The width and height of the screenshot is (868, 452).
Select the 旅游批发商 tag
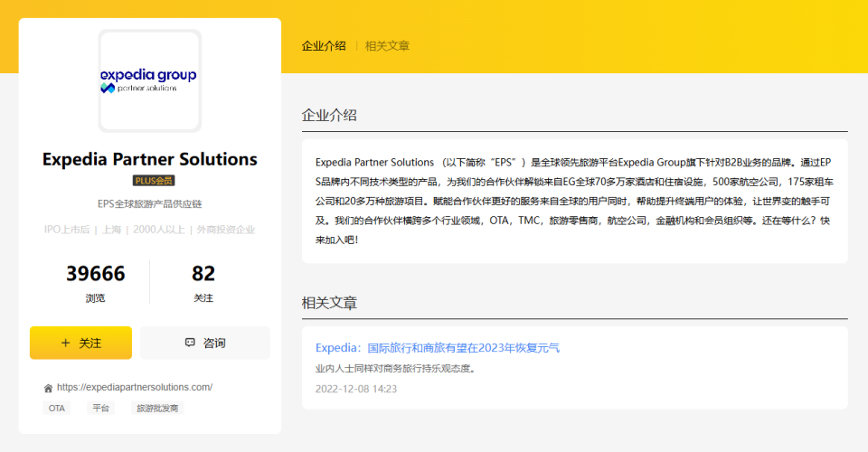pyautogui.click(x=157, y=409)
